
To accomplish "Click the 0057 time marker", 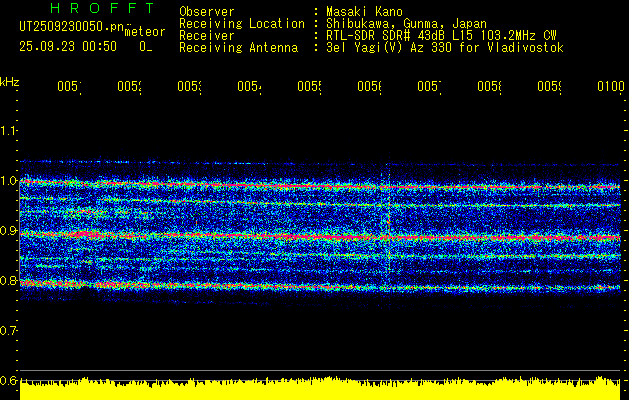I will click(429, 86).
